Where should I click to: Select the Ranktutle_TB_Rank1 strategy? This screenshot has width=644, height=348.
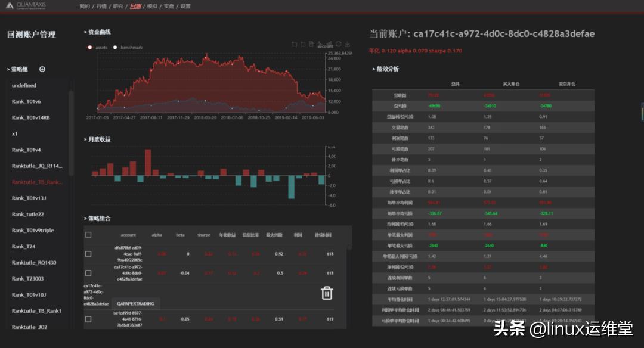coord(36,310)
